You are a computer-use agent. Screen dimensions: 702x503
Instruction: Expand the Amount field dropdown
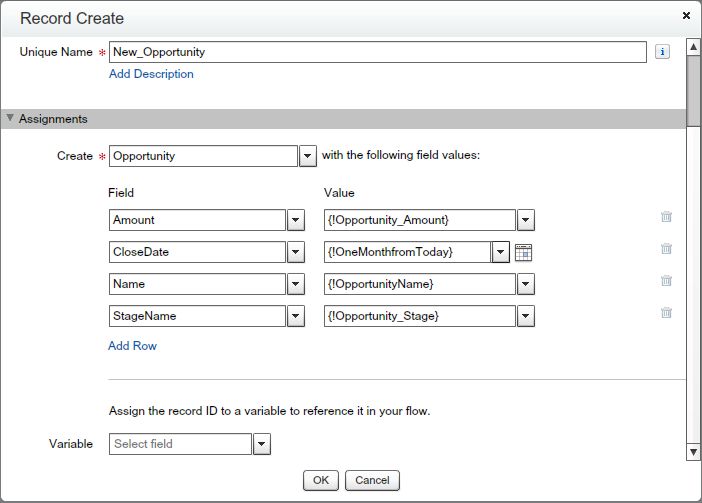295,220
